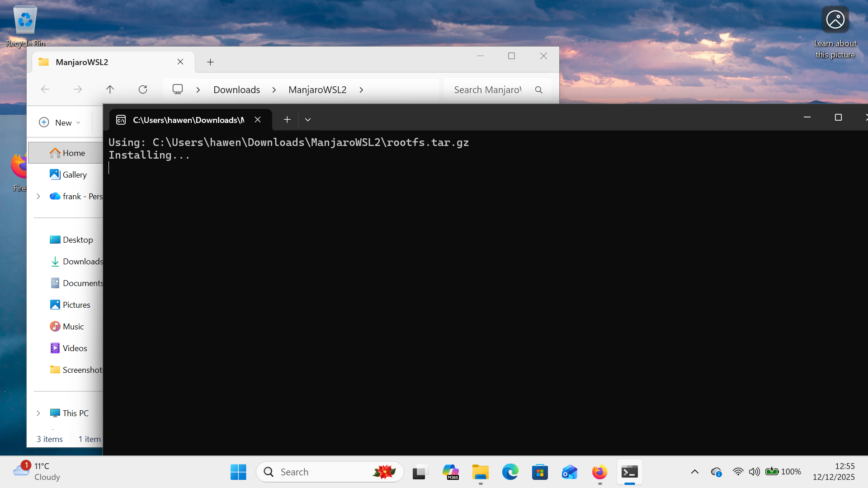Open the Gallery from the sidebar
This screenshot has height=488, width=868.
tap(75, 174)
